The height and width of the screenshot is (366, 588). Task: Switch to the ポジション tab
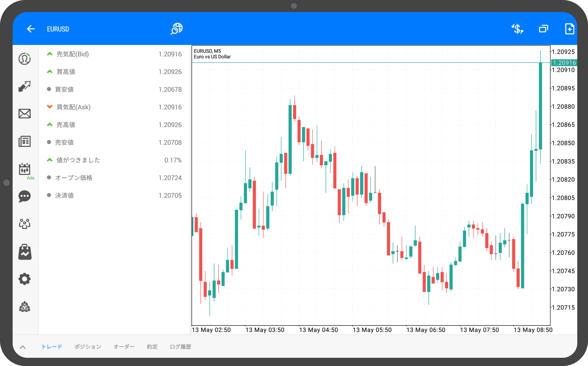[x=88, y=347]
